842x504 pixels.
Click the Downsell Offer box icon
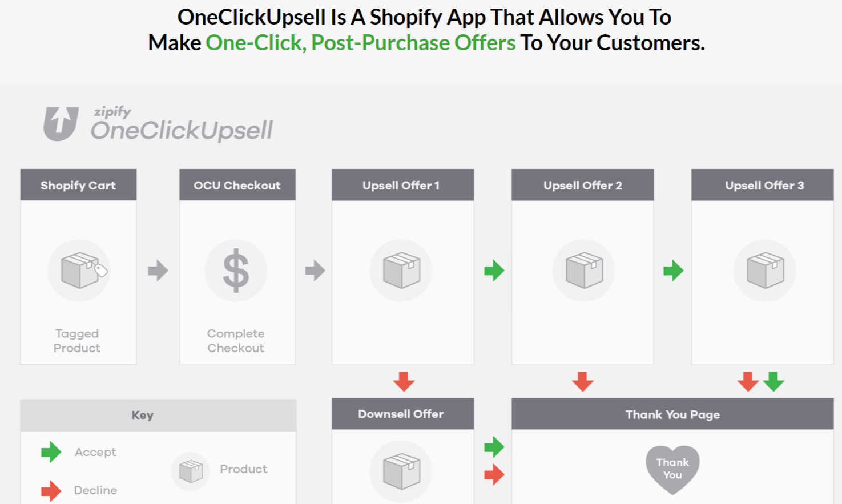[x=401, y=471]
